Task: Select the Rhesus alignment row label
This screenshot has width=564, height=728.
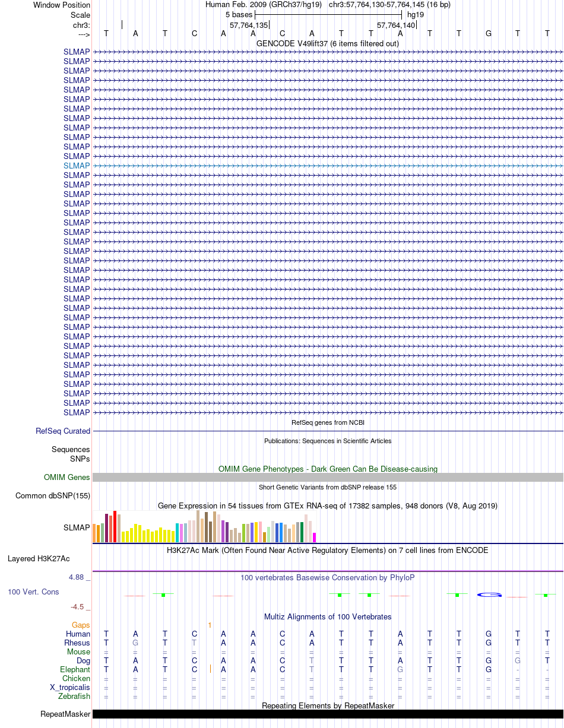Action: tap(77, 643)
